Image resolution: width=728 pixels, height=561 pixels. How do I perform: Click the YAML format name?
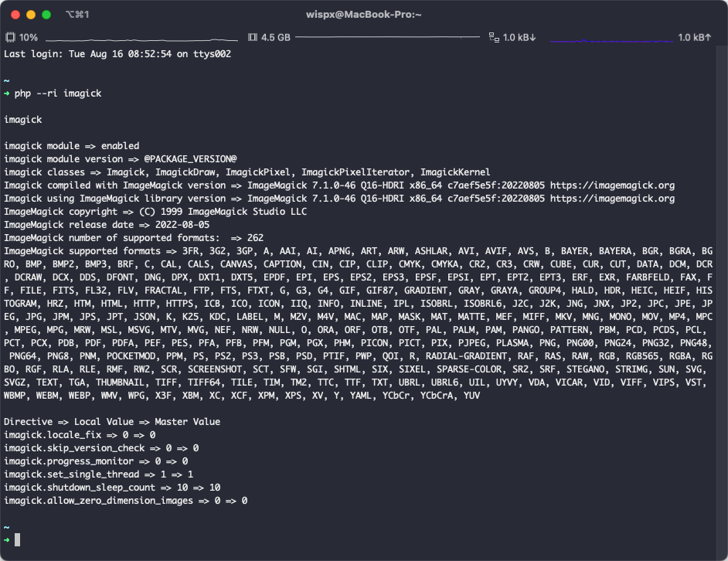(x=361, y=396)
